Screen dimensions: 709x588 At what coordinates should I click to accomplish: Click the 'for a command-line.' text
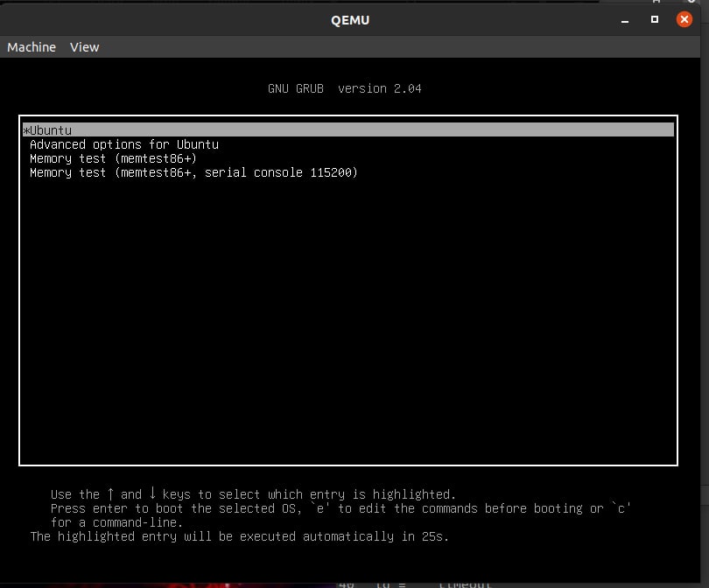pos(116,522)
